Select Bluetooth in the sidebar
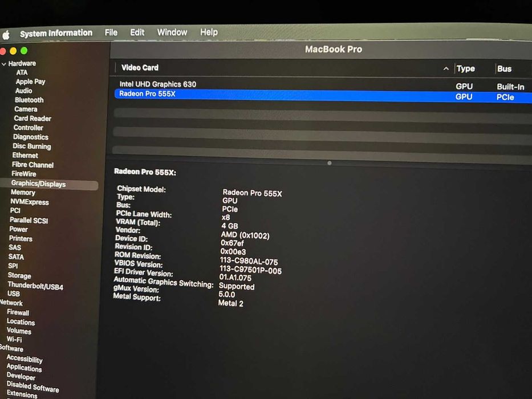The height and width of the screenshot is (399, 532). tap(29, 100)
